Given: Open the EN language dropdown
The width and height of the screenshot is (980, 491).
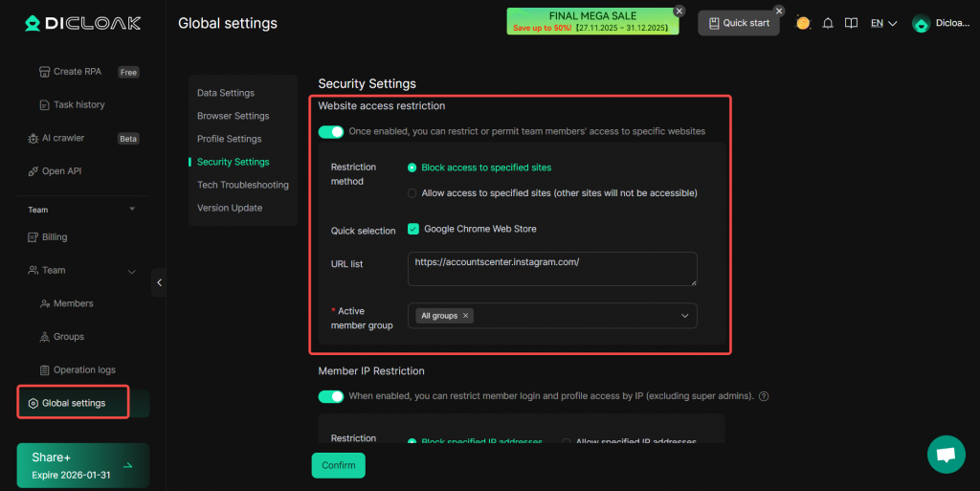Looking at the screenshot, I should tap(883, 23).
